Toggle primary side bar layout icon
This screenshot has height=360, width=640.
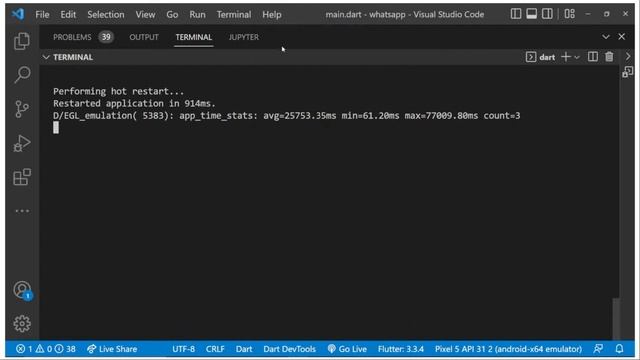(x=516, y=14)
